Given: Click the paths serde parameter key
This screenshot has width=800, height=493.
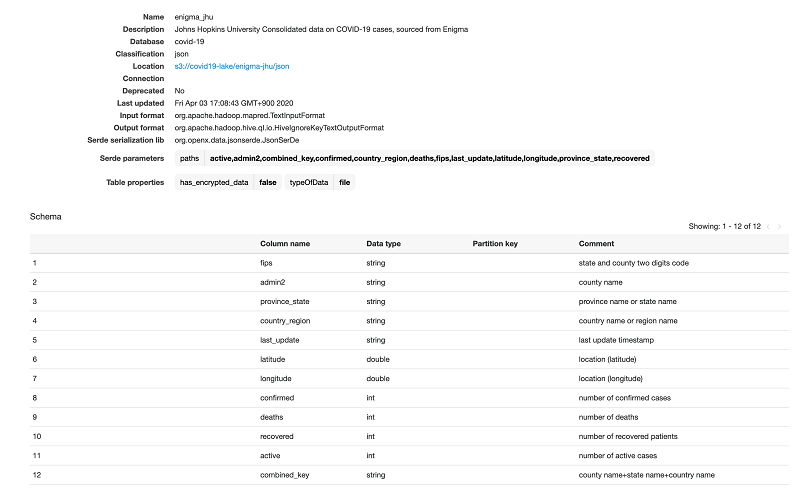Looking at the screenshot, I should click(189, 159).
